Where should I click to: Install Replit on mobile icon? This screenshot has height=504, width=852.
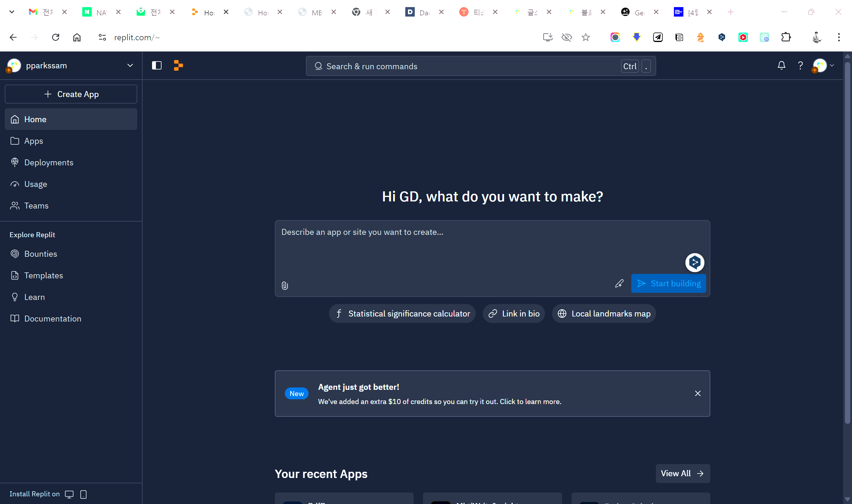click(x=83, y=494)
